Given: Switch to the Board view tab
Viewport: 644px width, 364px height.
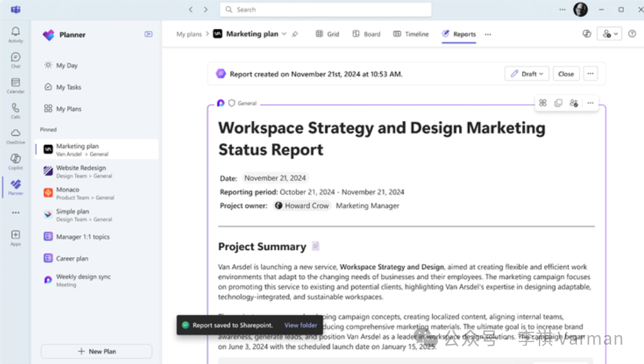Looking at the screenshot, I should click(x=366, y=34).
